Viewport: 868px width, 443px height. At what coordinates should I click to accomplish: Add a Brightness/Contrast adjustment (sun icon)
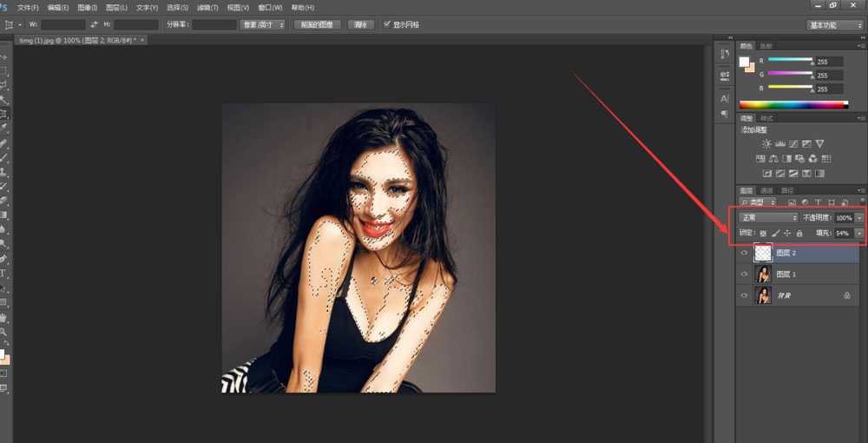pyautogui.click(x=766, y=143)
